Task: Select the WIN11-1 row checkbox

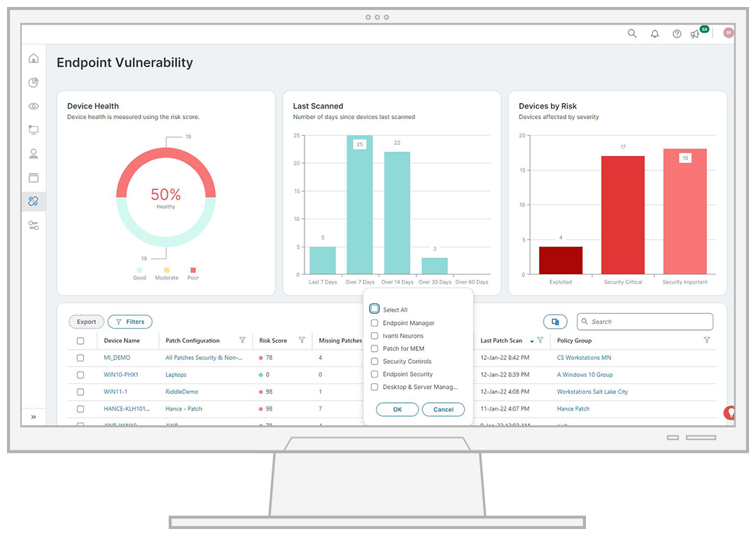Action: (x=80, y=392)
